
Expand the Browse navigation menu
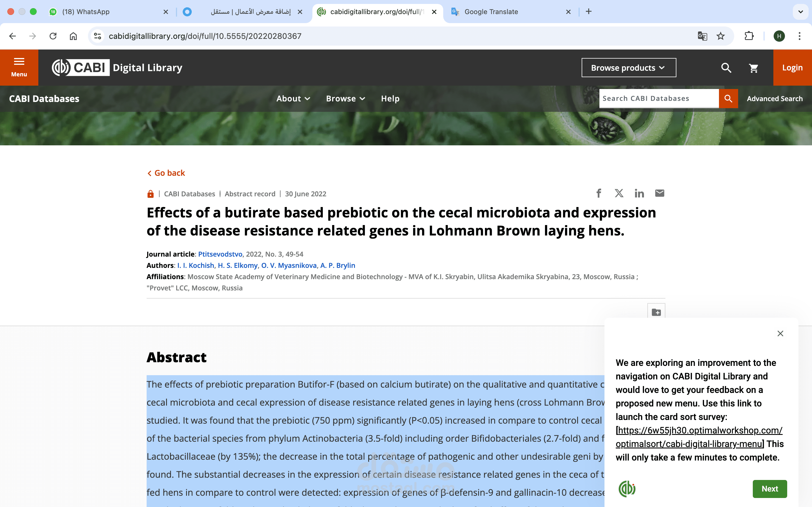pos(345,99)
